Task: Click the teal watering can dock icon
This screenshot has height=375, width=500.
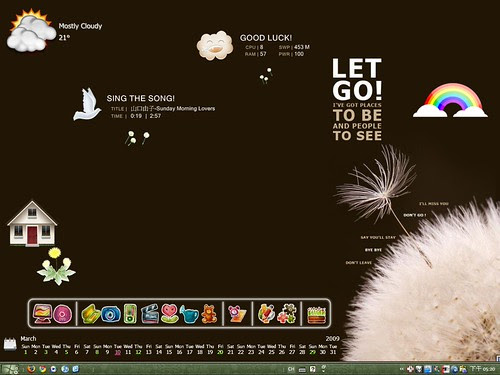Action: point(189,315)
